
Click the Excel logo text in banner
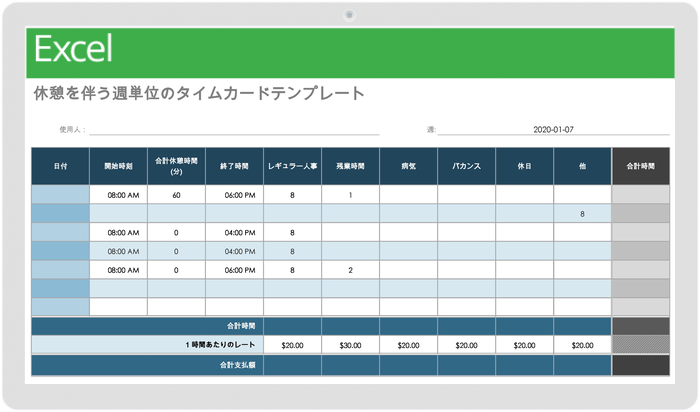pos(73,49)
